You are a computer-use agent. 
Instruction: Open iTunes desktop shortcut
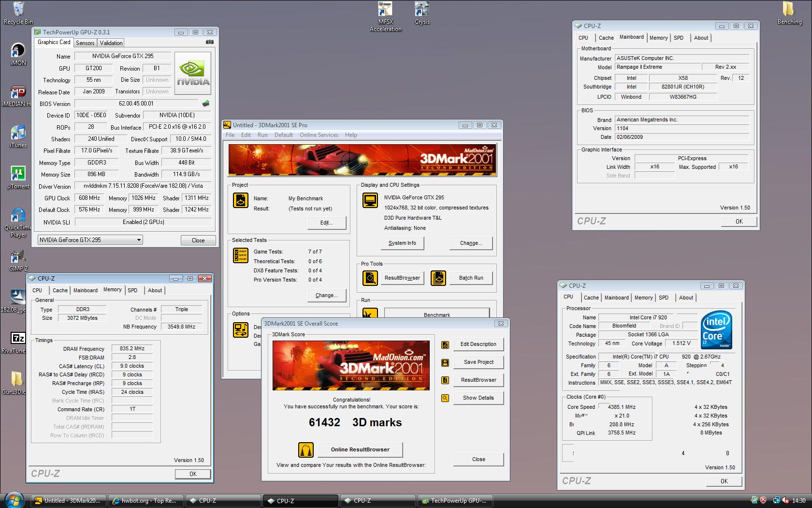click(18, 136)
